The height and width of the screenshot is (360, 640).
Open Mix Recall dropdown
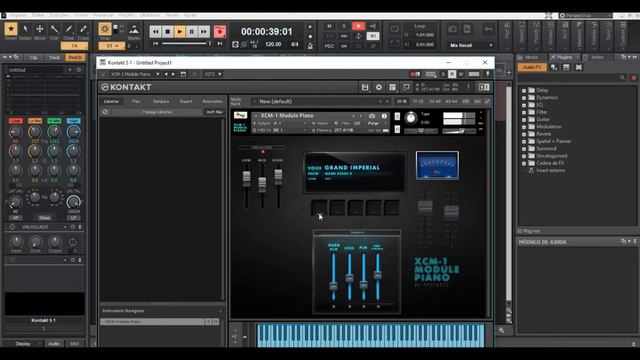click(x=472, y=45)
